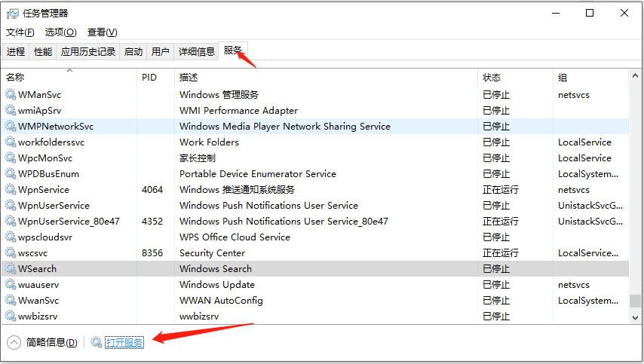Click the gear icon beside WSearch service
Screen dimensions: 644x364
(11, 269)
